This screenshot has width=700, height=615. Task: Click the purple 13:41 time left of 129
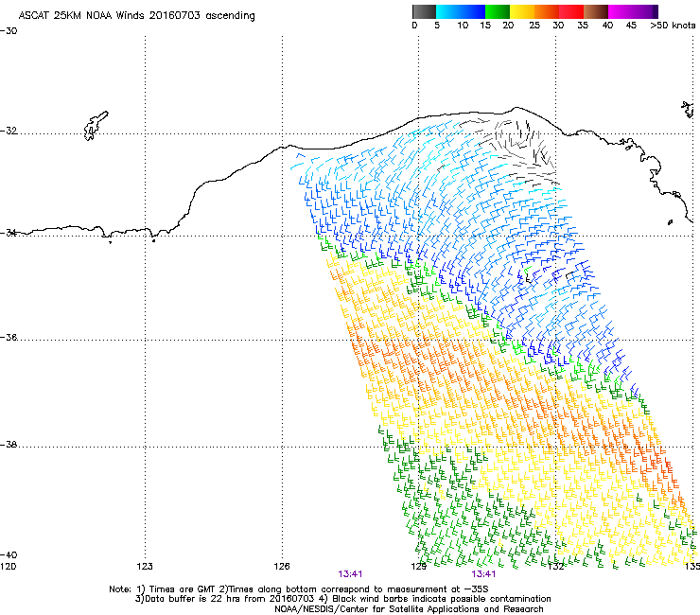pyautogui.click(x=350, y=574)
